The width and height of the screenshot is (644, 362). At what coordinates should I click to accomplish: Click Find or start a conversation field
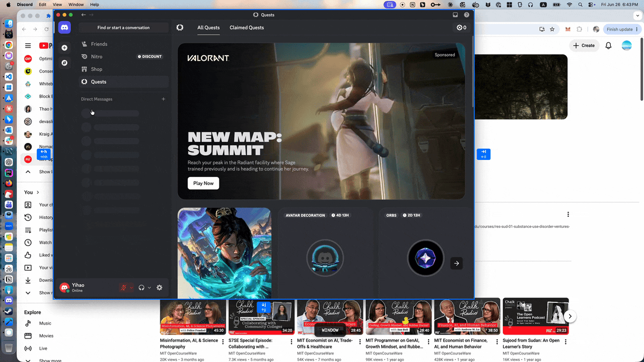(x=123, y=28)
